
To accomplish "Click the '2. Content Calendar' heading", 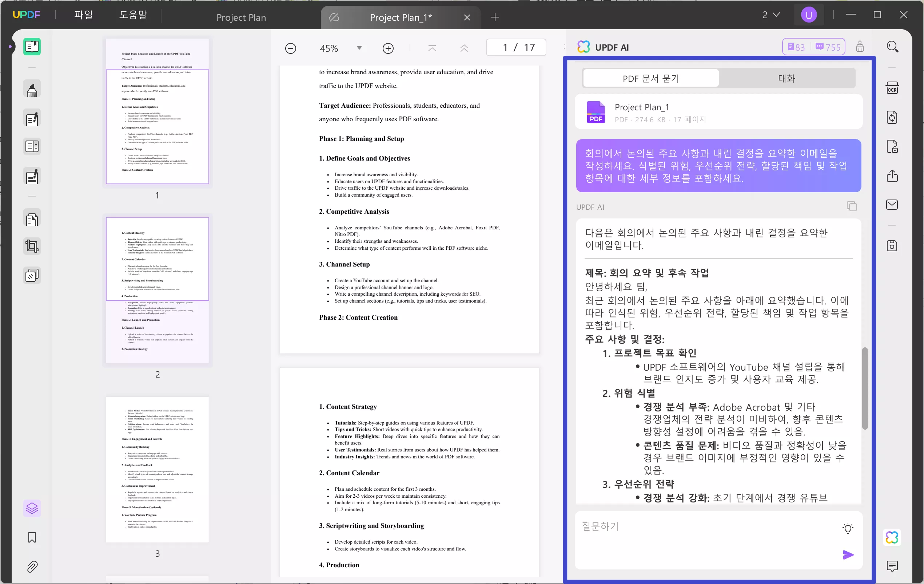I will click(349, 473).
